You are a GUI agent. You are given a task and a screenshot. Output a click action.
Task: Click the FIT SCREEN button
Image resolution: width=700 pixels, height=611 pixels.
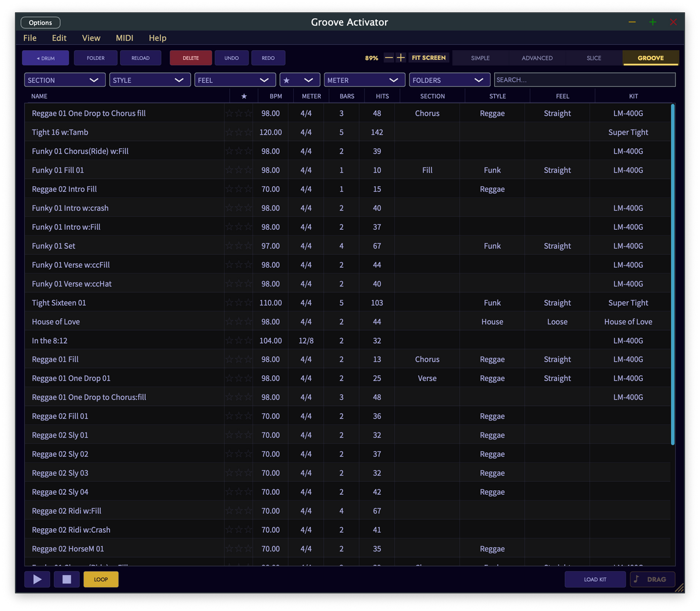429,58
